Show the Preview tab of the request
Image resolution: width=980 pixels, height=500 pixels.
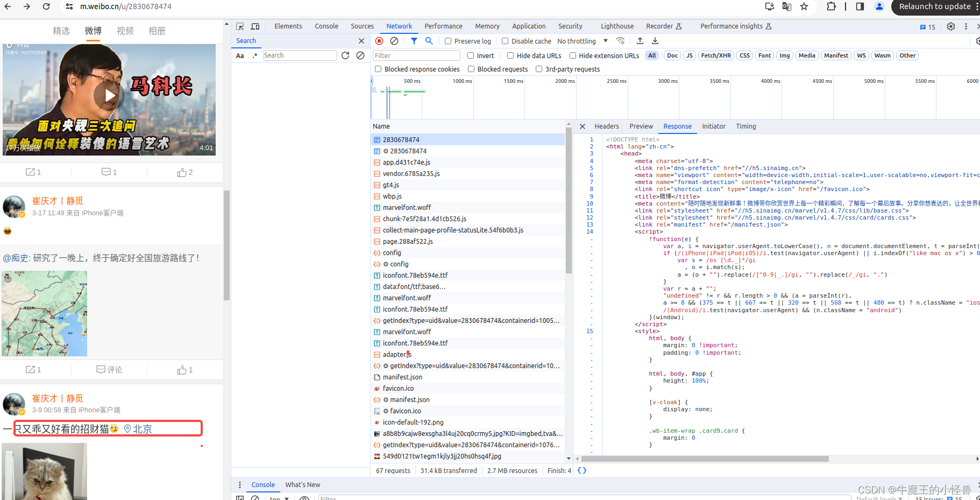pos(641,126)
